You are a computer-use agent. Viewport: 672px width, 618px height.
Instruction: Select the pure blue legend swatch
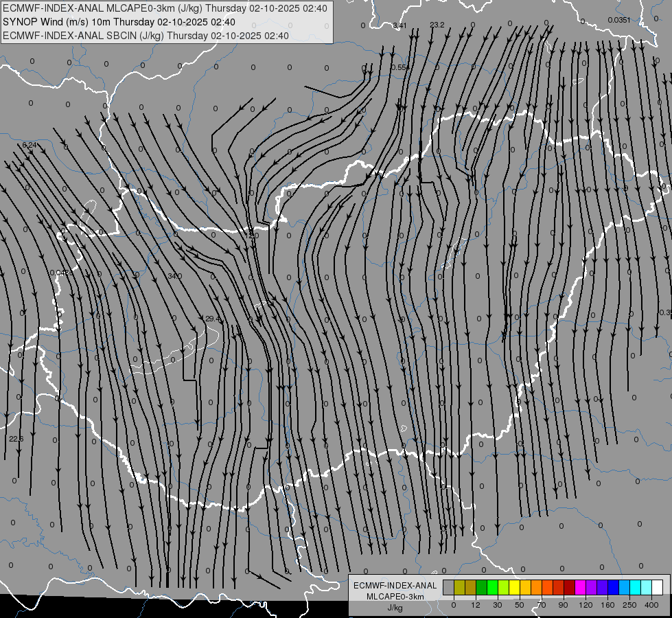click(x=614, y=587)
